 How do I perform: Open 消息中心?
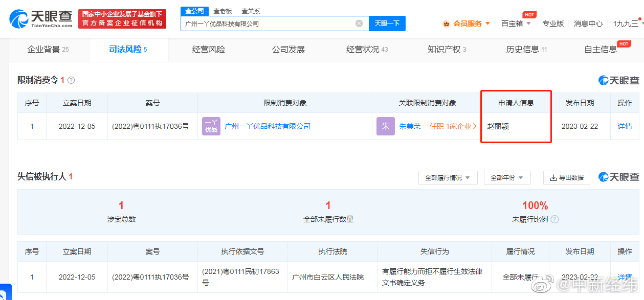[588, 24]
